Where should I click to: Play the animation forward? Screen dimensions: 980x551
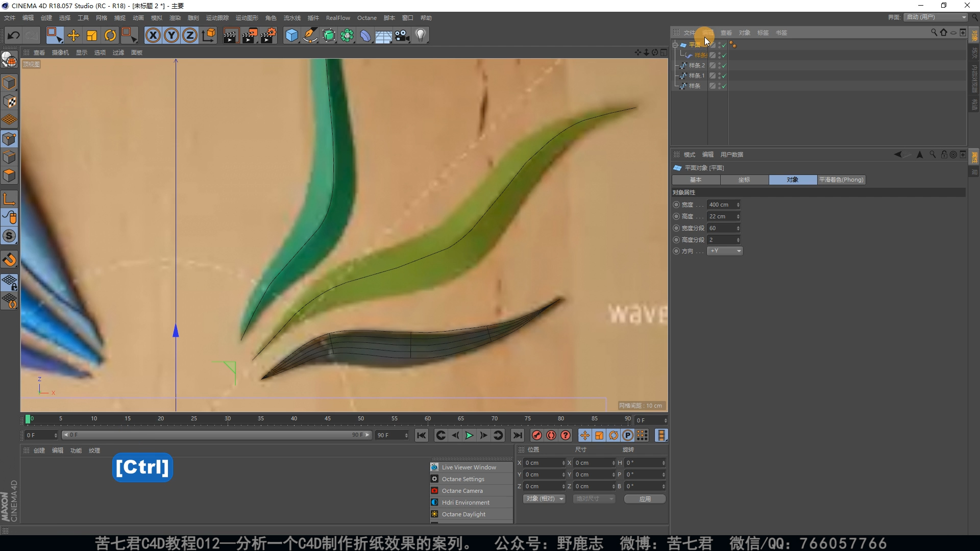(x=469, y=435)
